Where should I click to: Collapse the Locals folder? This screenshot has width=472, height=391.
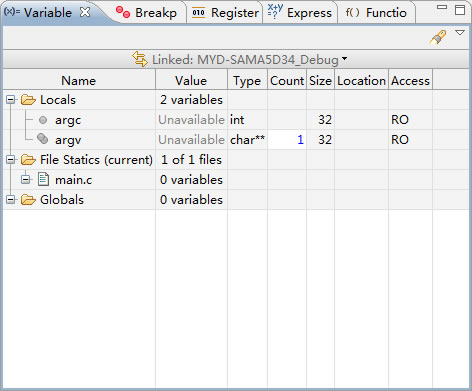(x=11, y=99)
